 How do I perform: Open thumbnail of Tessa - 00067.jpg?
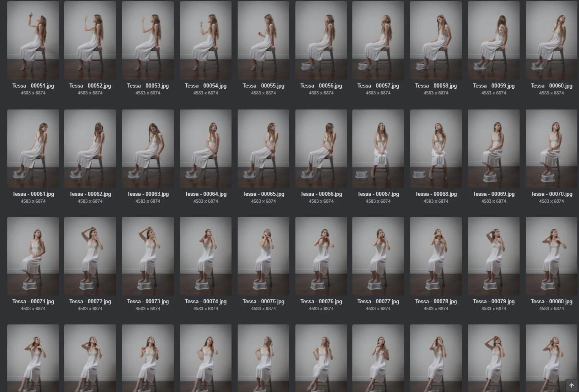pos(378,149)
